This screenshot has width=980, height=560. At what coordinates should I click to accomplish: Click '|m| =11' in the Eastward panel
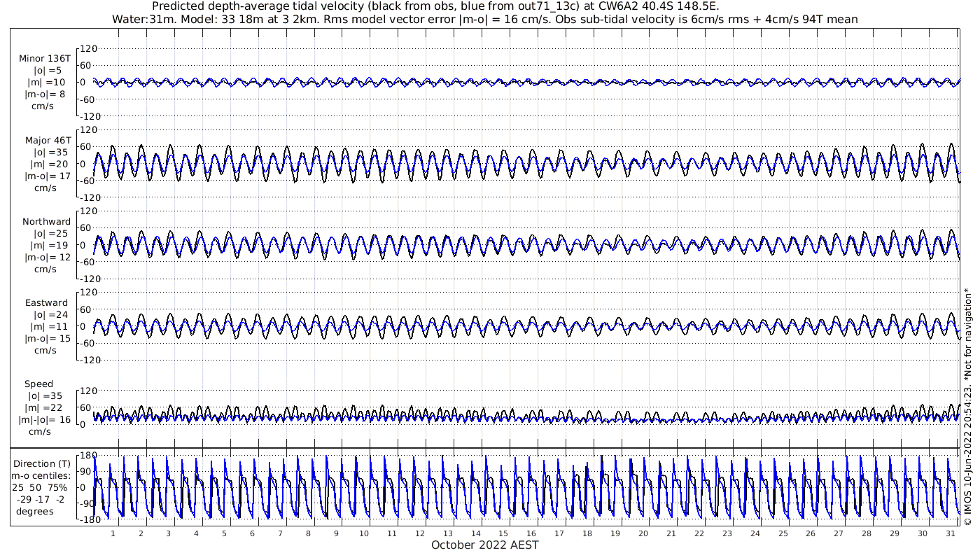48,327
